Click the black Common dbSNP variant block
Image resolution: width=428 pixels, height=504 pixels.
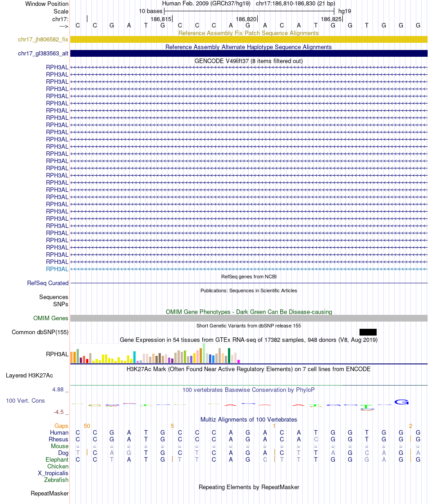coord(368,332)
